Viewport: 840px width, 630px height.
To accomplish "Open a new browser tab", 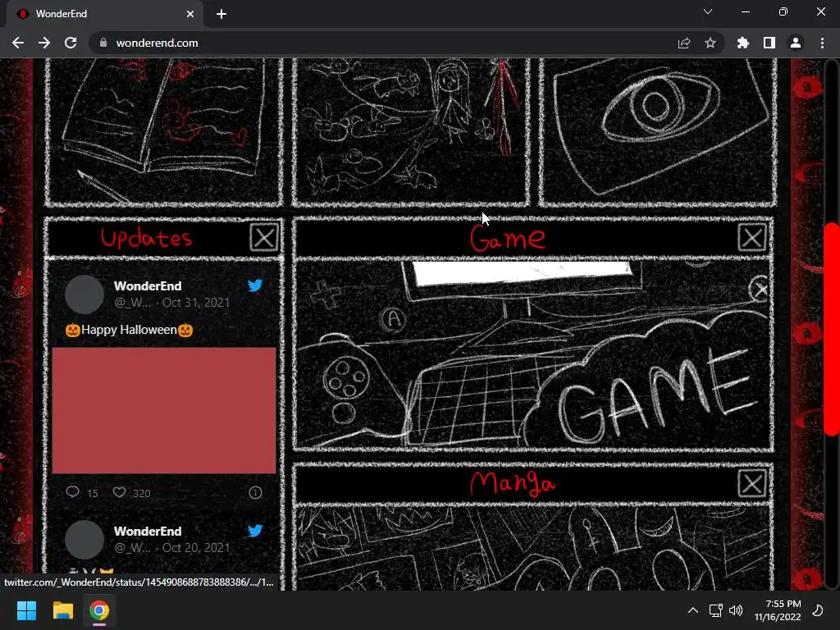I will tap(221, 14).
